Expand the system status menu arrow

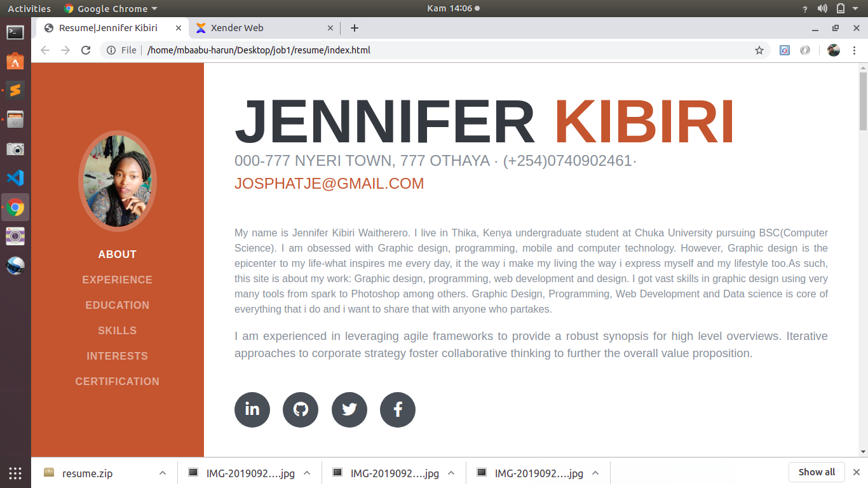point(855,9)
